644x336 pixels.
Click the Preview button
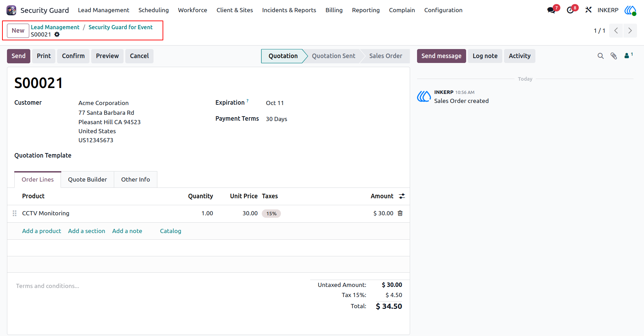coord(107,56)
